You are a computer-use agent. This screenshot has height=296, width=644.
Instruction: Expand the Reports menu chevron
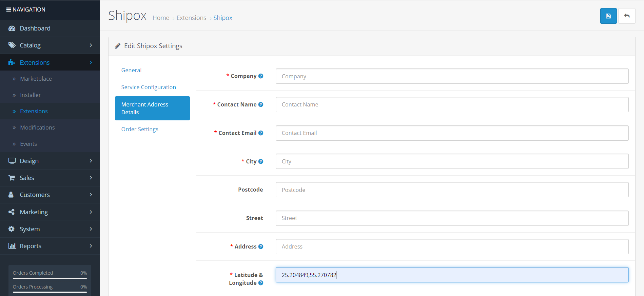[x=91, y=246]
